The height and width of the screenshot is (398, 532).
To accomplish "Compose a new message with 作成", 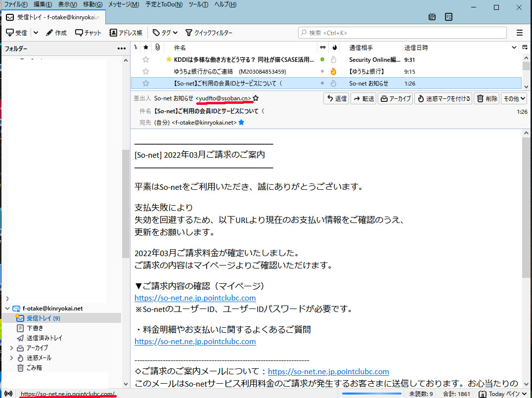I will click(56, 33).
